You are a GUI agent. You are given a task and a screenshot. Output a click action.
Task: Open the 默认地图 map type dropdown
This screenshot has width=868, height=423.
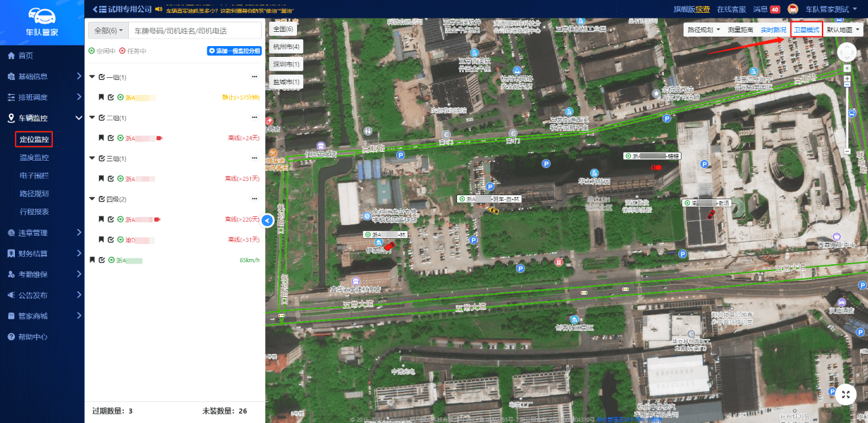pyautogui.click(x=843, y=30)
